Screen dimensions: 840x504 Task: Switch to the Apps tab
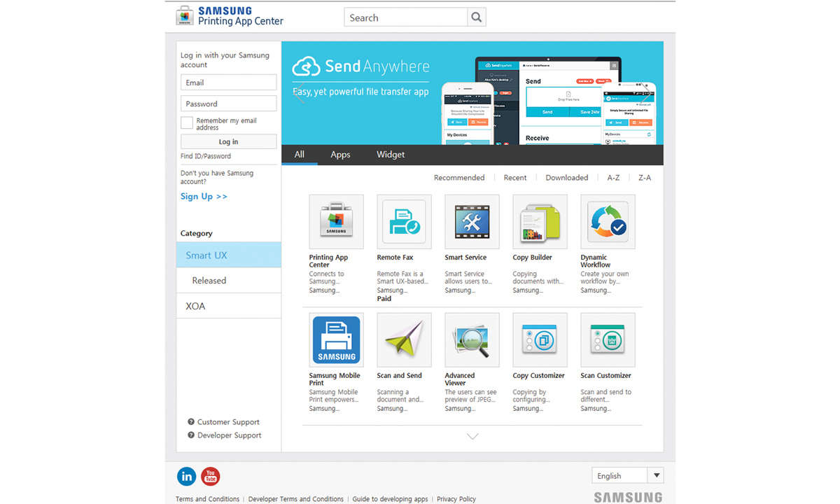point(340,155)
